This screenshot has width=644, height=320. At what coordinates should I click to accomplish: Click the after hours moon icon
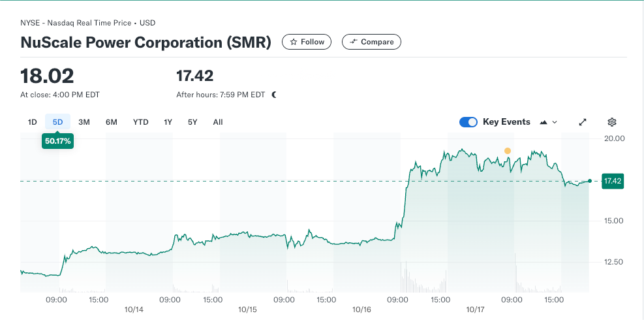point(274,95)
